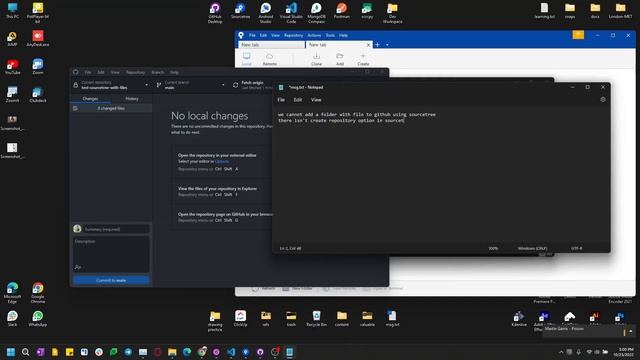Open the London MET desktop folder

pos(620,11)
